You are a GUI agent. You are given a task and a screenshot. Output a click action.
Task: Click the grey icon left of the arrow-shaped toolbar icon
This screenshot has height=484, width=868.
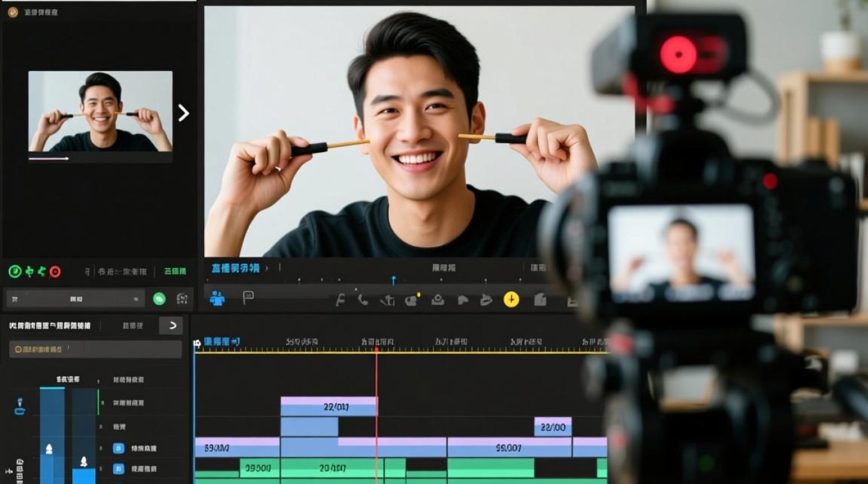[x=462, y=300]
